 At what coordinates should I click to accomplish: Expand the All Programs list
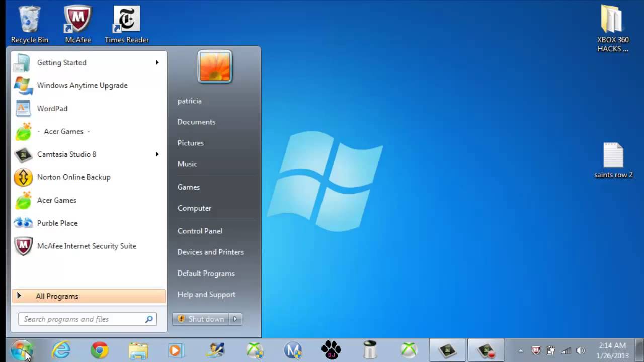89,296
